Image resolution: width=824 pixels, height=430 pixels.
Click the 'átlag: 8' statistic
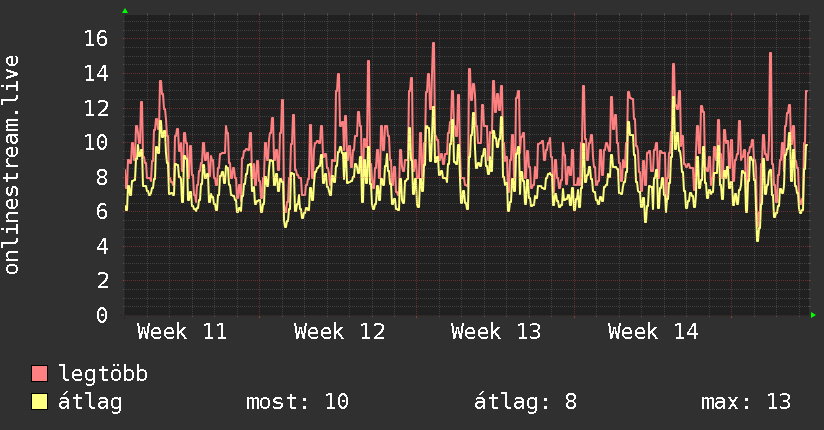[x=526, y=402]
